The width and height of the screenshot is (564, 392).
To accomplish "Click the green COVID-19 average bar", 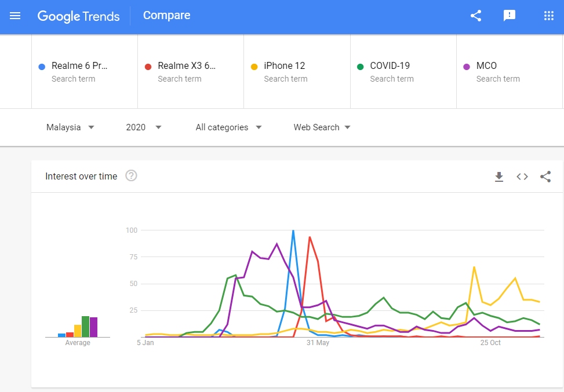I will pyautogui.click(x=85, y=327).
